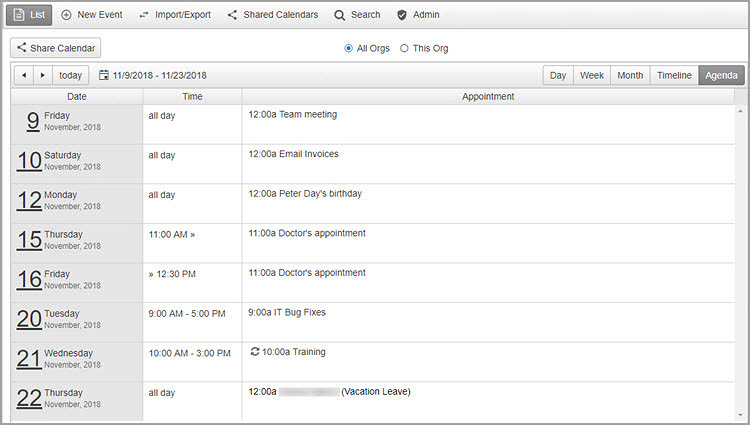This screenshot has width=750, height=425.
Task: Select the All Orgs radio button
Action: [348, 48]
